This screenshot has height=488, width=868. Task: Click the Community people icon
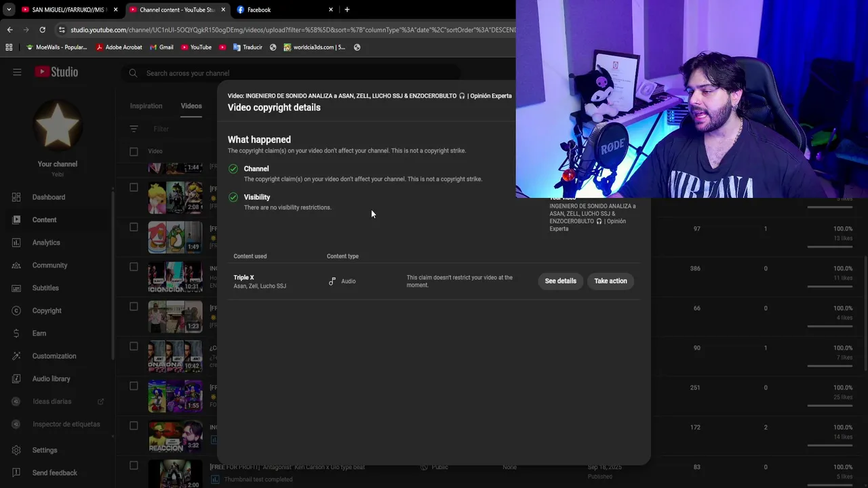pos(16,265)
